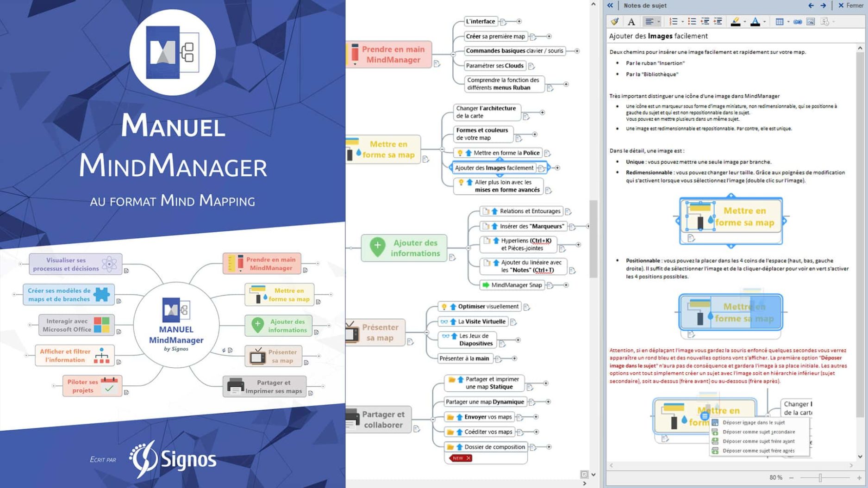Viewport: 868px width, 488px height.
Task: Open the numbered list style dropdown
Action: [682, 21]
